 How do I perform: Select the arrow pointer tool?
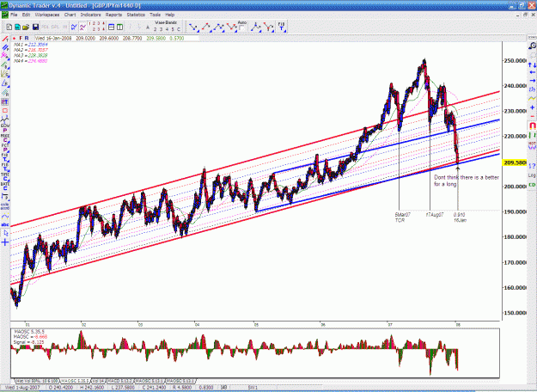(5, 233)
